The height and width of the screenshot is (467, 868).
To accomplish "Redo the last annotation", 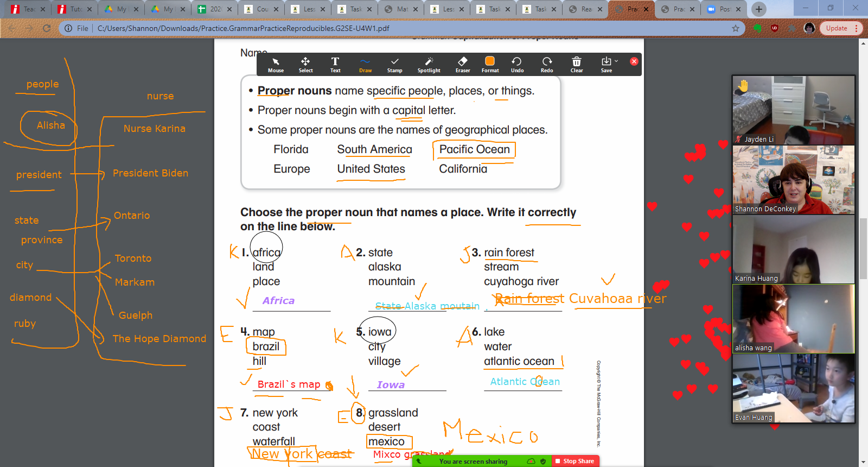I will [x=547, y=65].
